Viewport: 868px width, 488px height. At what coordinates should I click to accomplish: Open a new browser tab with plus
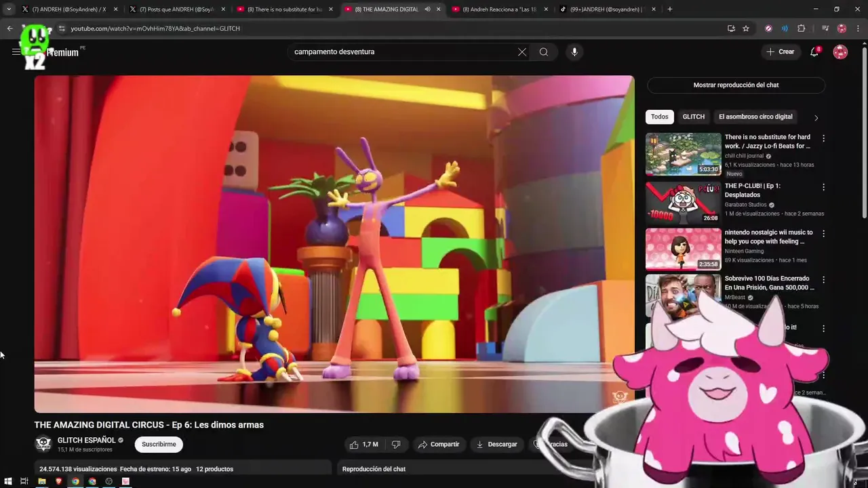tap(670, 9)
